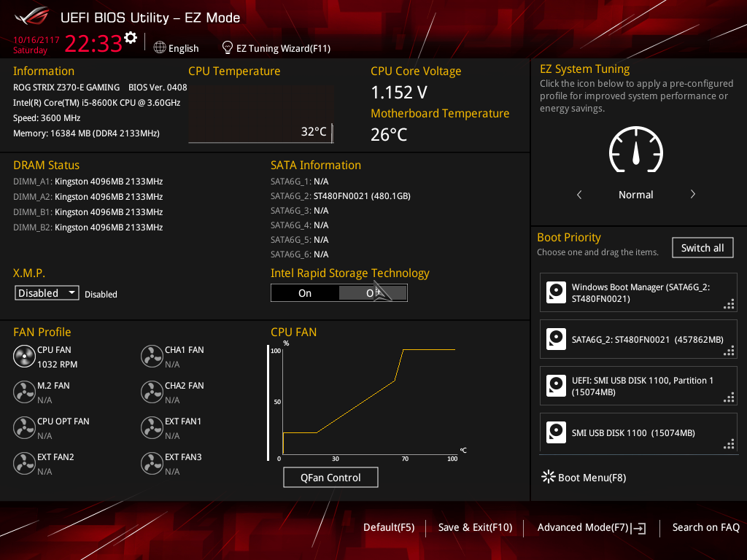Open Boot Menu(F8)
Viewport: 747px width, 560px height.
(584, 477)
